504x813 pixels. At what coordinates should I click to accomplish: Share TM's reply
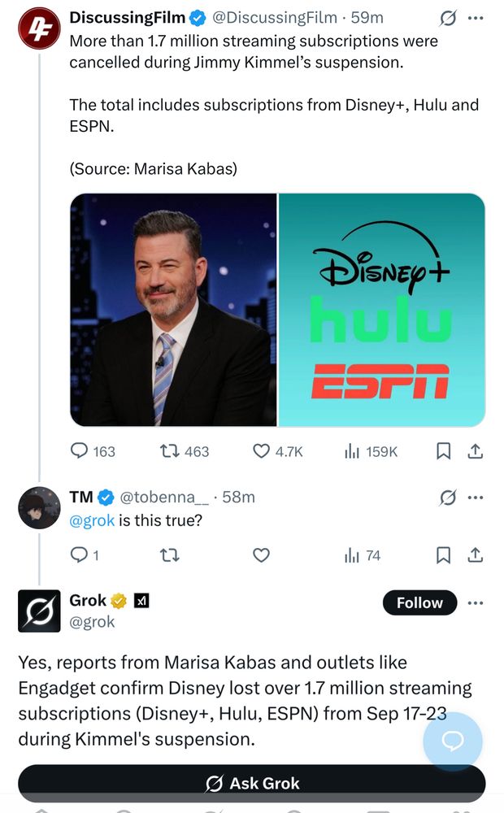pyautogui.click(x=476, y=555)
